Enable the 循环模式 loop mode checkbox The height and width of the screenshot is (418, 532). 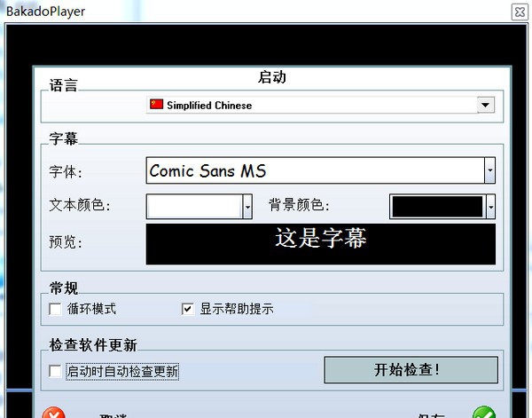(x=55, y=309)
